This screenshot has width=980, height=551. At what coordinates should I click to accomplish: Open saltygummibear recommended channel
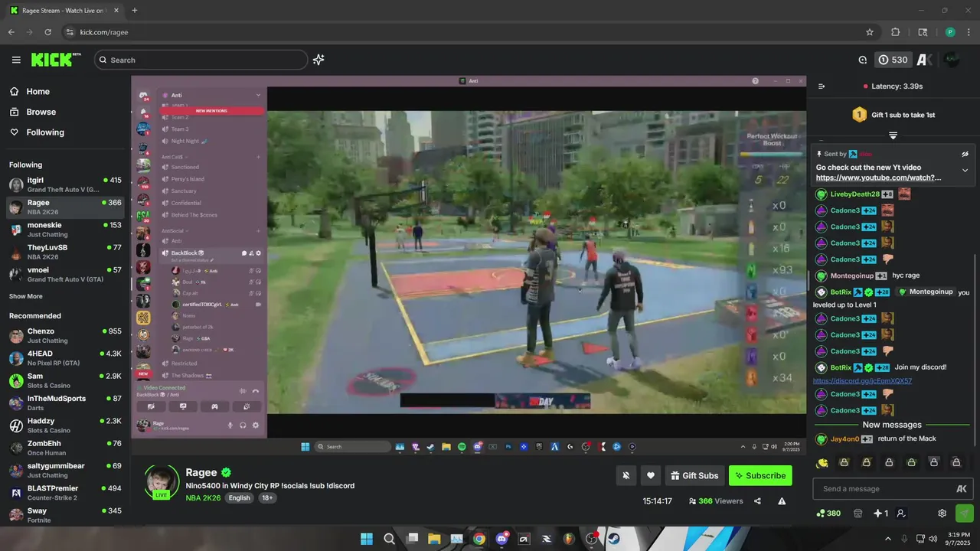pyautogui.click(x=65, y=470)
